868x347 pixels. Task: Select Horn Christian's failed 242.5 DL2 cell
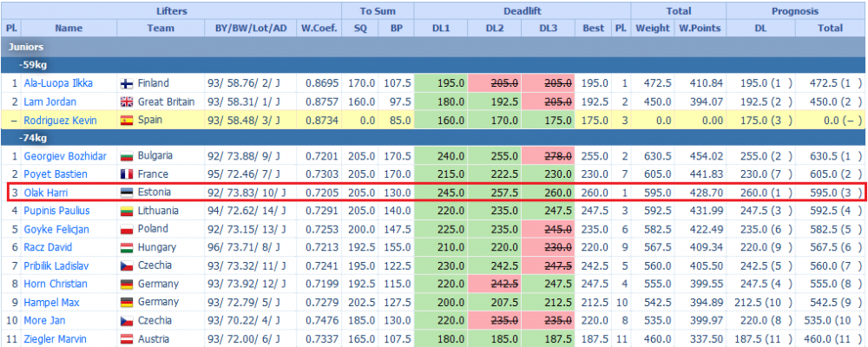pyautogui.click(x=494, y=284)
